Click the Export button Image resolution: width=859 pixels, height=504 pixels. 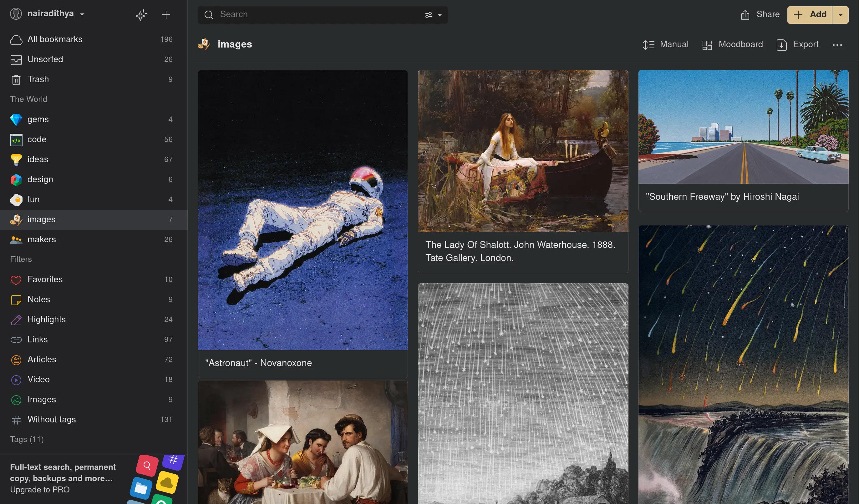tap(797, 45)
